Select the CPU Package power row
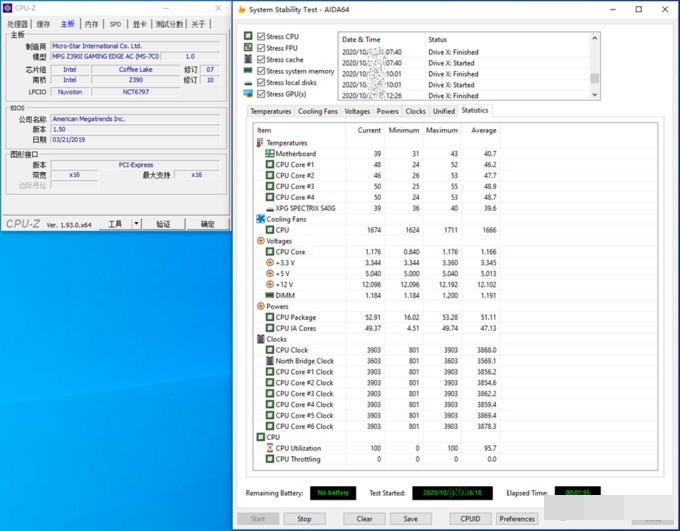This screenshot has width=680, height=531. pyautogui.click(x=298, y=317)
